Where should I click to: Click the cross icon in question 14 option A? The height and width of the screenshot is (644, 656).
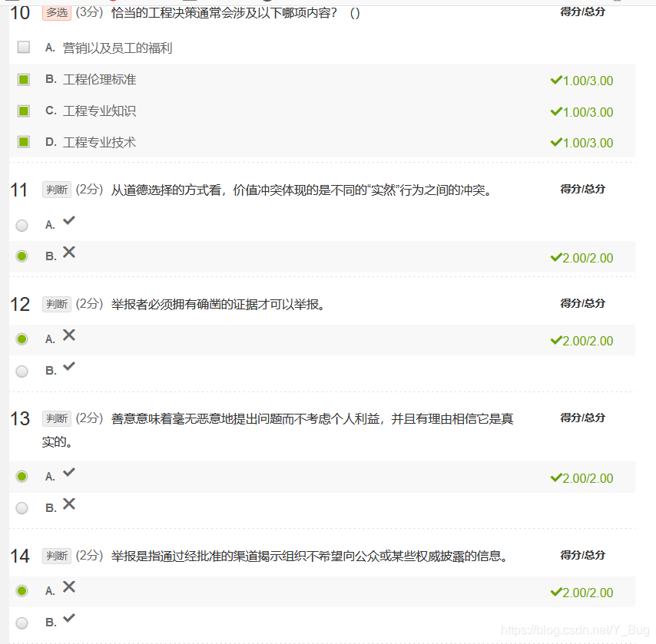tap(69, 586)
